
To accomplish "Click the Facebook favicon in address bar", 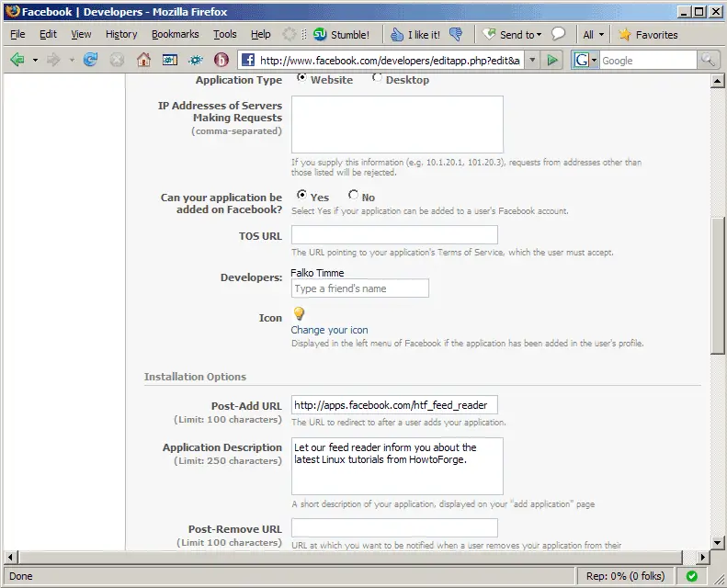I will click(248, 60).
